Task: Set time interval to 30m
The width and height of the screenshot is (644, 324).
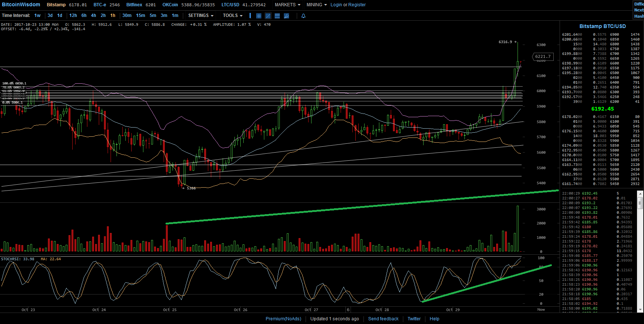Action: tap(127, 15)
